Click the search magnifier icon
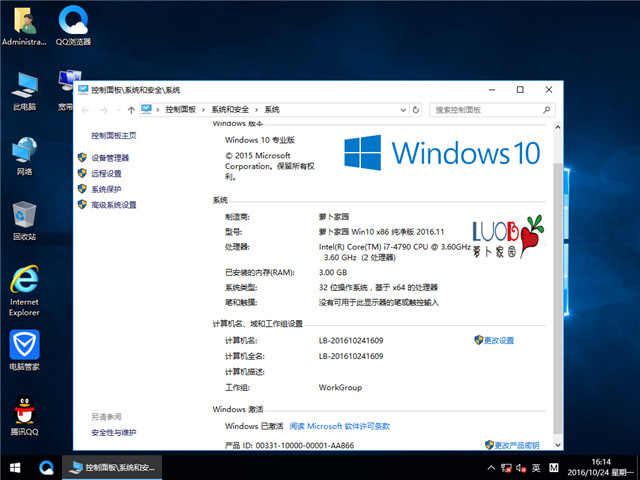 547,110
